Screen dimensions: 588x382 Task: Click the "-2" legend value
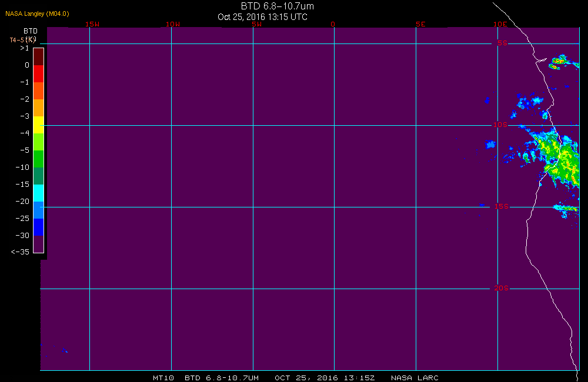pos(25,99)
